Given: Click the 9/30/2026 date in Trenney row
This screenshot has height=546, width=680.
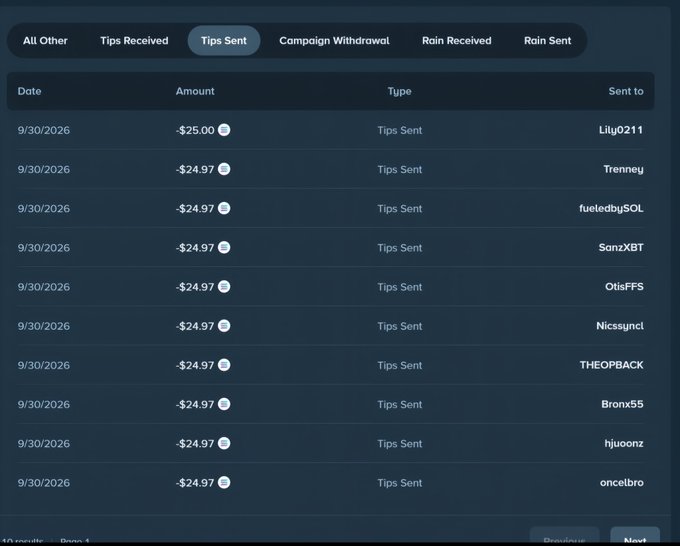Looking at the screenshot, I should pos(44,169).
